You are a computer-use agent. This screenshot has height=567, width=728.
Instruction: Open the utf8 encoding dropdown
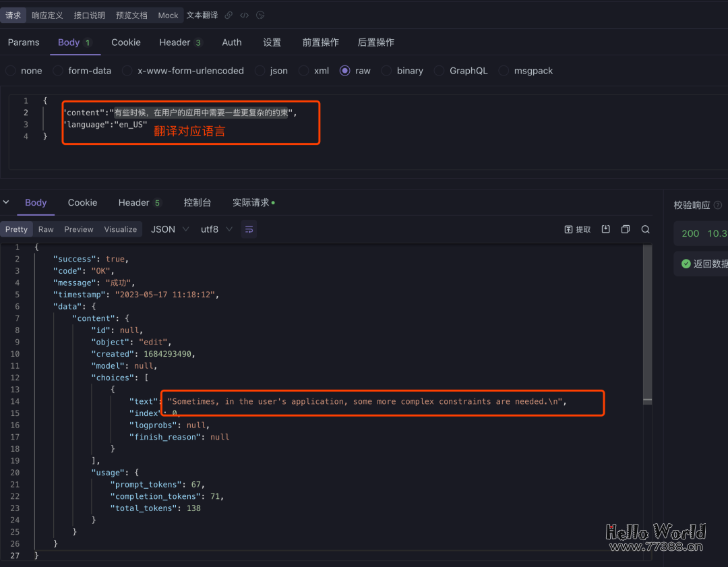point(213,229)
